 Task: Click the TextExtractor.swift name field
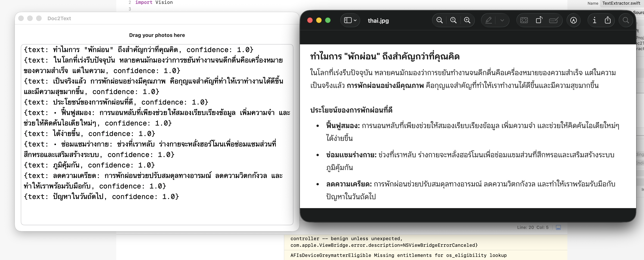pos(621,3)
